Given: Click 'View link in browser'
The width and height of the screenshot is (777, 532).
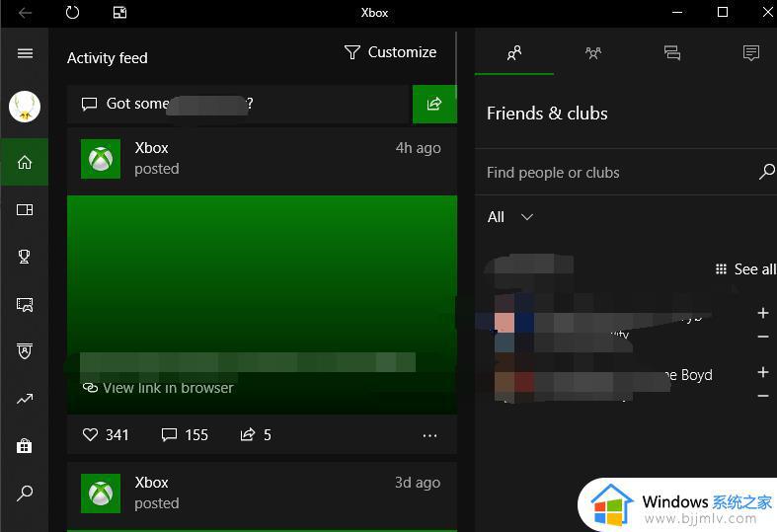Looking at the screenshot, I should click(158, 388).
